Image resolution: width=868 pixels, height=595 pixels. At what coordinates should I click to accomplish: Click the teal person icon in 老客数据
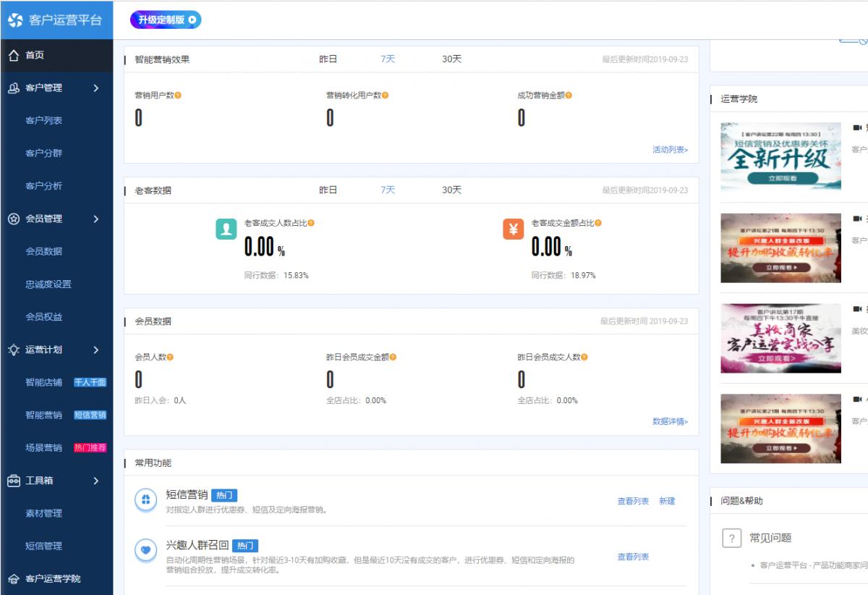click(x=227, y=227)
